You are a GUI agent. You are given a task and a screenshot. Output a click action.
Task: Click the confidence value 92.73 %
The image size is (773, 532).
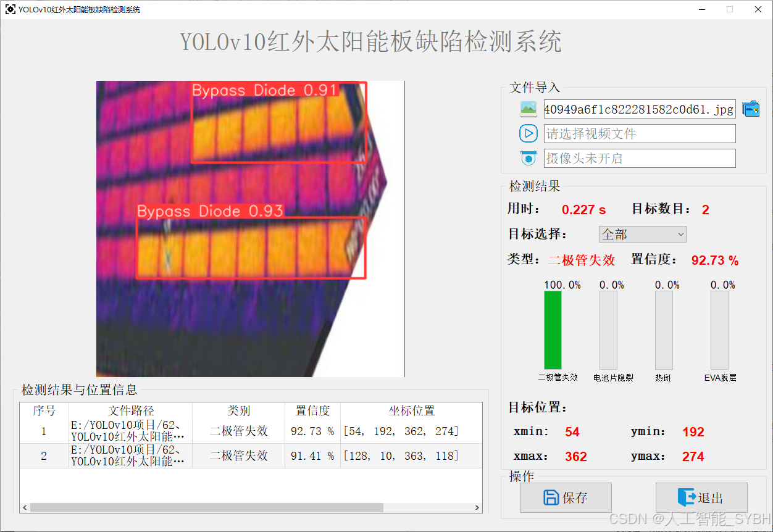point(715,260)
